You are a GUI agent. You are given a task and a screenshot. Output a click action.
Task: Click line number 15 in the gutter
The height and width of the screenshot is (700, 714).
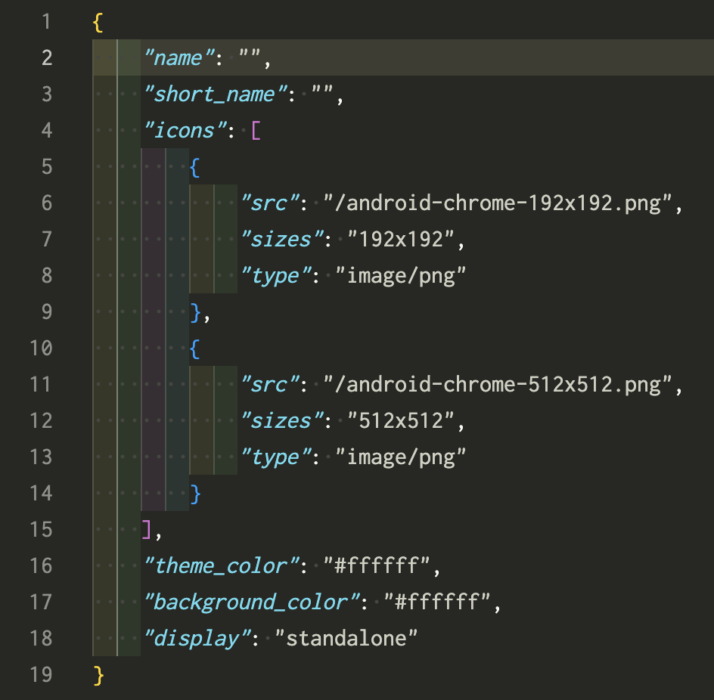pyautogui.click(x=41, y=529)
